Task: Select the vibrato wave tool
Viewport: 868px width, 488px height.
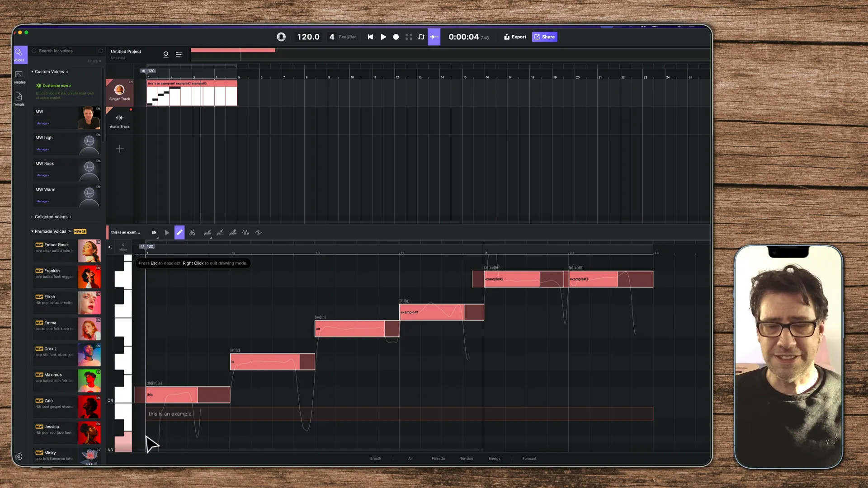Action: click(x=245, y=232)
